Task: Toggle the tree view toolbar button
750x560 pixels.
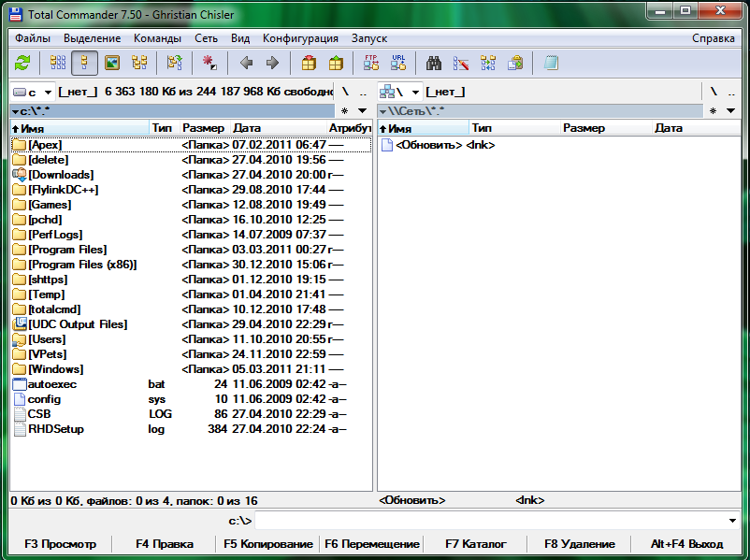Action: [x=139, y=64]
